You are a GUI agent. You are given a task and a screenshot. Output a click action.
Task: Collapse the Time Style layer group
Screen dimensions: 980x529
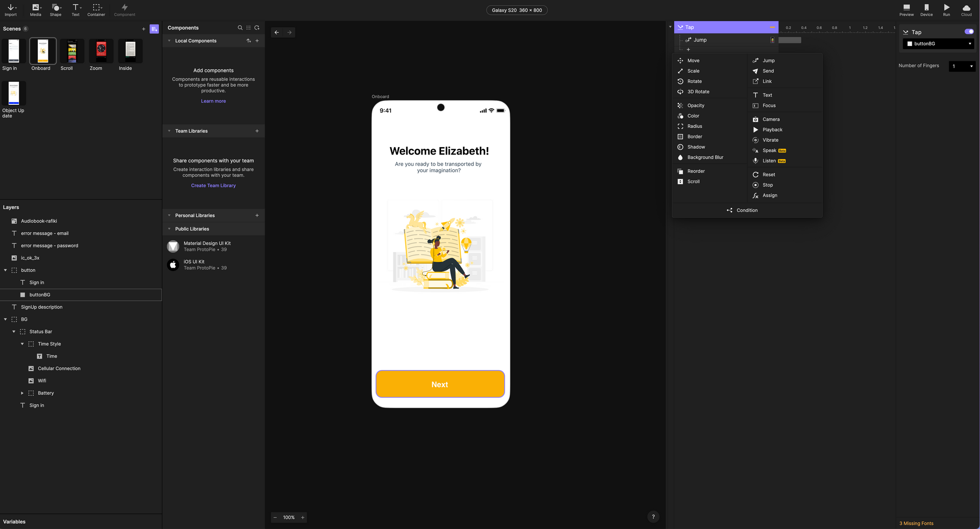(22, 344)
